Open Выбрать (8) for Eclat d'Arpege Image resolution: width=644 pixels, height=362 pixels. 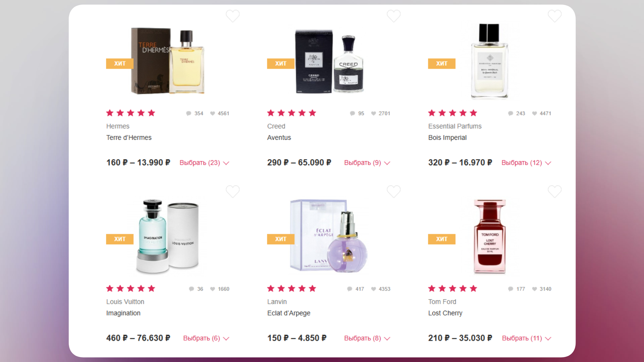367,338
